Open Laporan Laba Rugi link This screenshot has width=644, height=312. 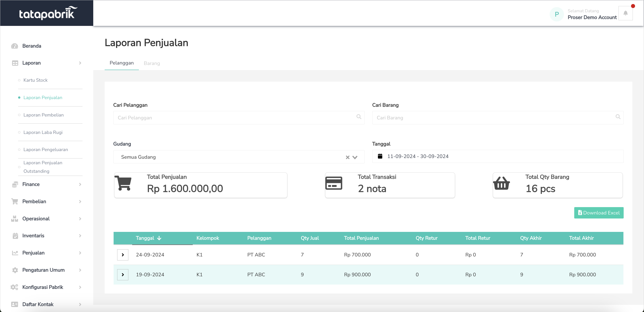point(43,132)
